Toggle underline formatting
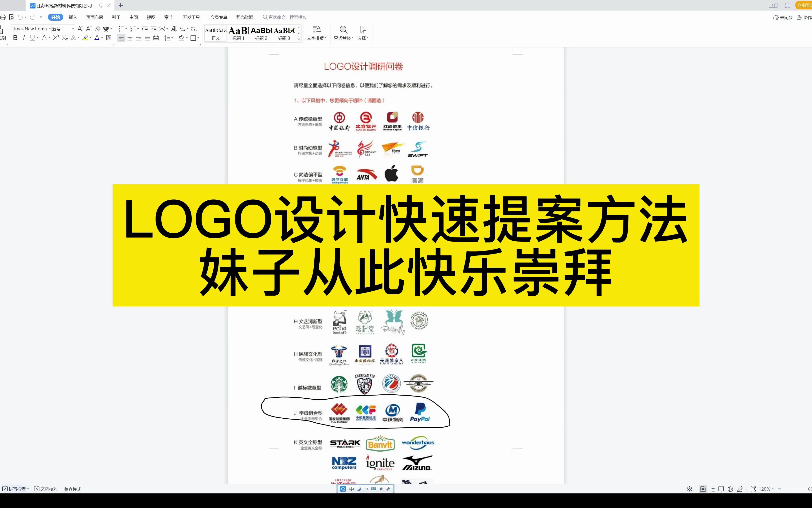 tap(32, 38)
